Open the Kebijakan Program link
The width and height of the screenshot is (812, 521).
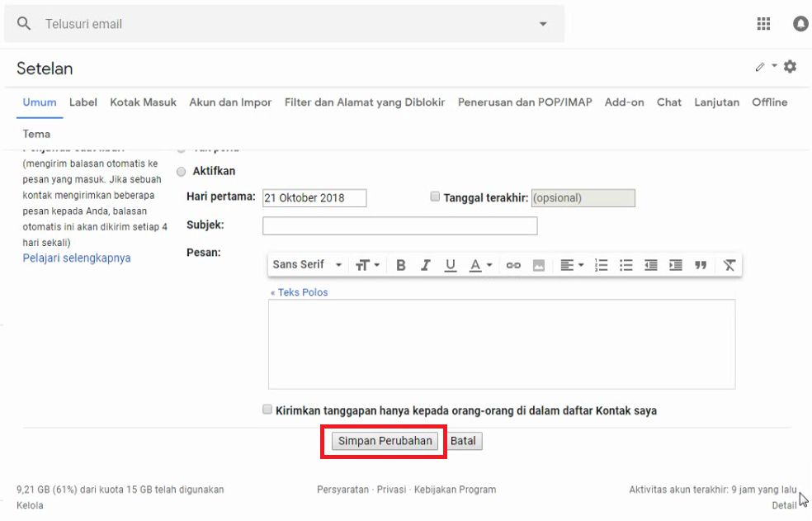(456, 490)
